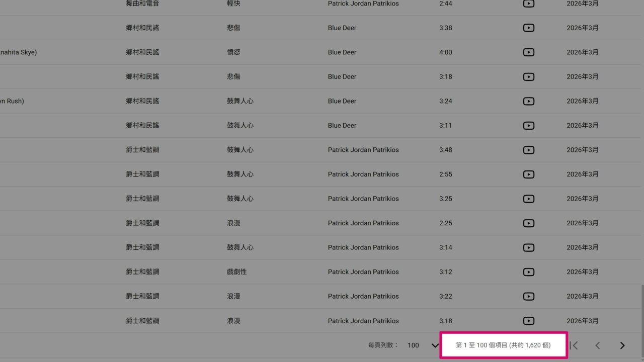Go to the next page of results

[x=622, y=345]
